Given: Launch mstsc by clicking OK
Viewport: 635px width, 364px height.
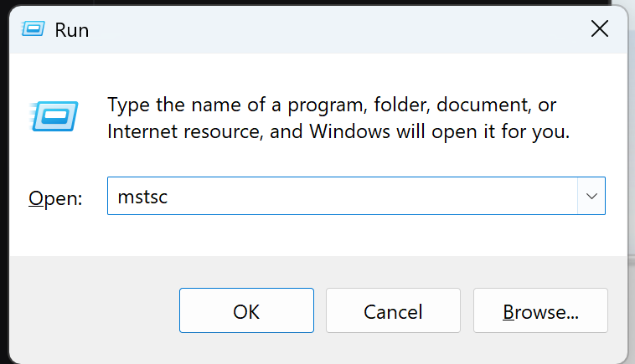Looking at the screenshot, I should click(x=246, y=310).
